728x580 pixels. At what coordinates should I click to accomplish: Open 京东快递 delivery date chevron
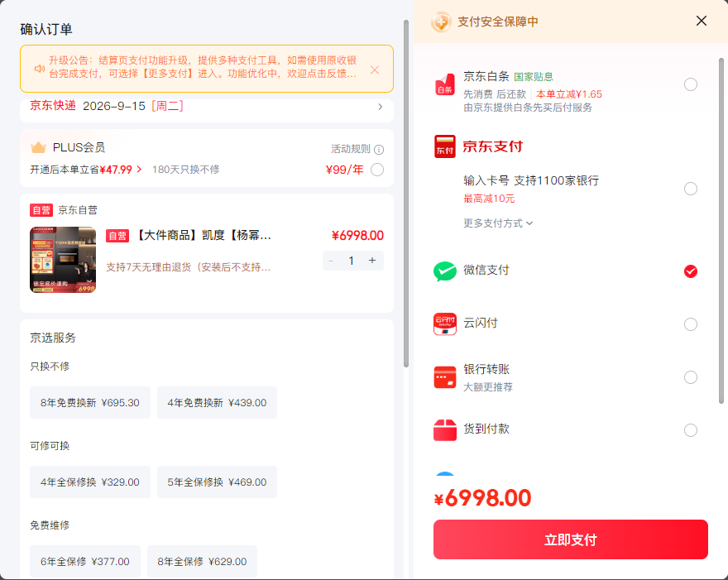(x=381, y=107)
